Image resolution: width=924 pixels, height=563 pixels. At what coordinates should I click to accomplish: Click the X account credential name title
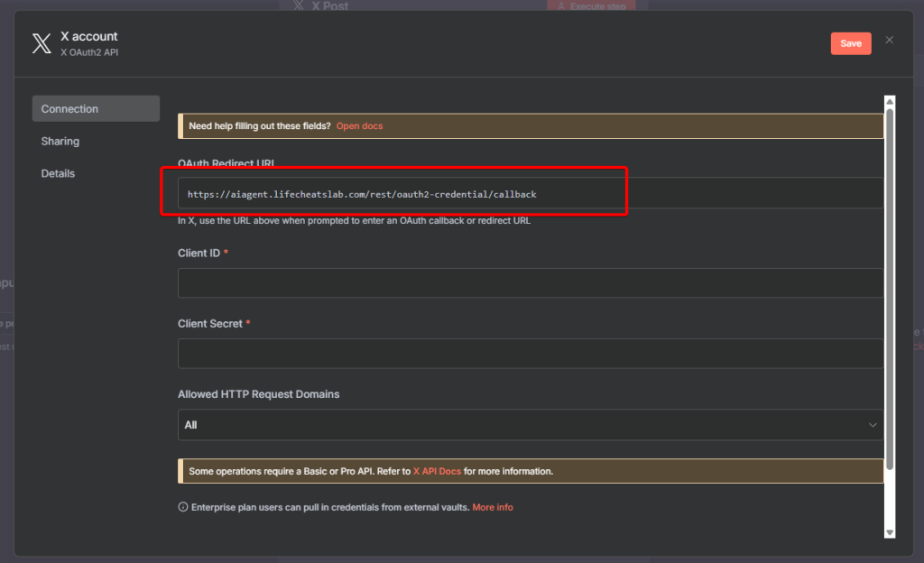[x=88, y=37]
